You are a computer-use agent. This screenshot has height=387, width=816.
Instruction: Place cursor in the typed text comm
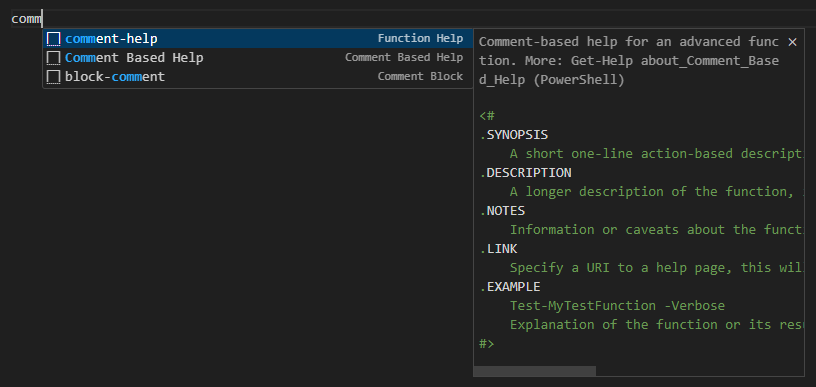click(x=26, y=19)
